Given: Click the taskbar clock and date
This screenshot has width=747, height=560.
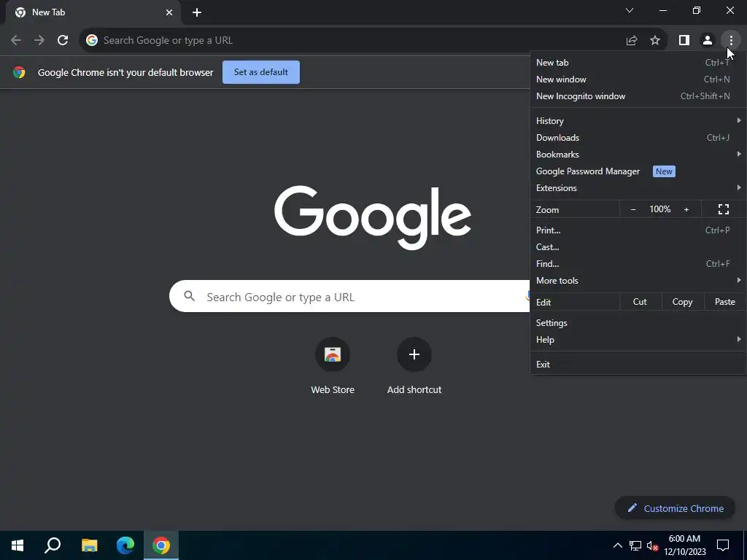Looking at the screenshot, I should click(x=684, y=545).
